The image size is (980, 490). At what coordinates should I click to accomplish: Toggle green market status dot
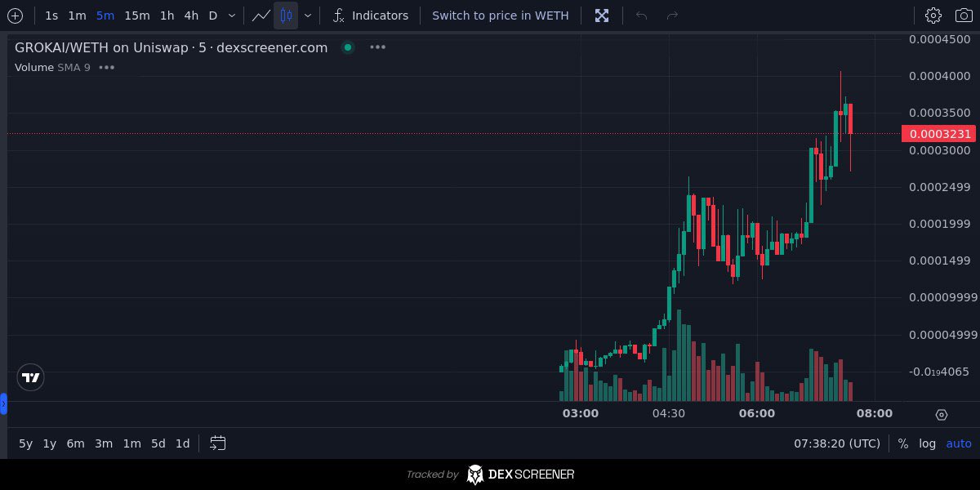point(348,47)
